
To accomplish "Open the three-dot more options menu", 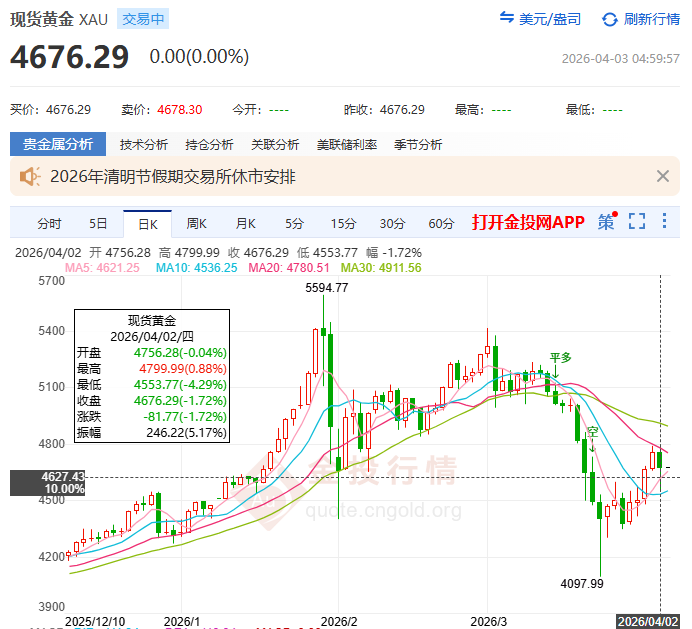I will pos(667,222).
